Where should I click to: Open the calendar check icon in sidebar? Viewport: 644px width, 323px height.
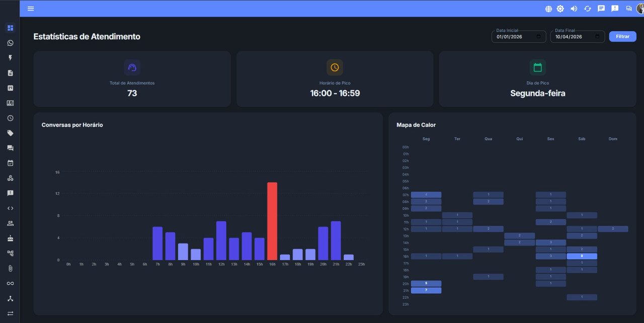[x=10, y=163]
